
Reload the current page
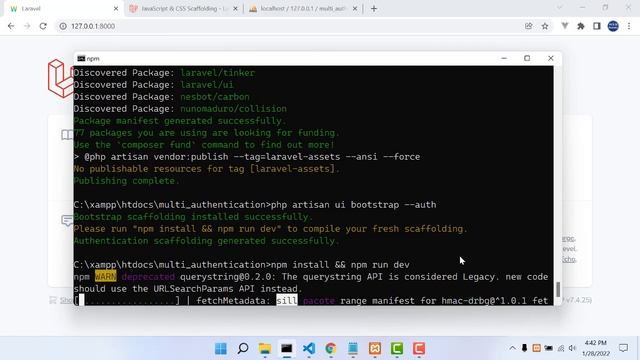click(43, 26)
